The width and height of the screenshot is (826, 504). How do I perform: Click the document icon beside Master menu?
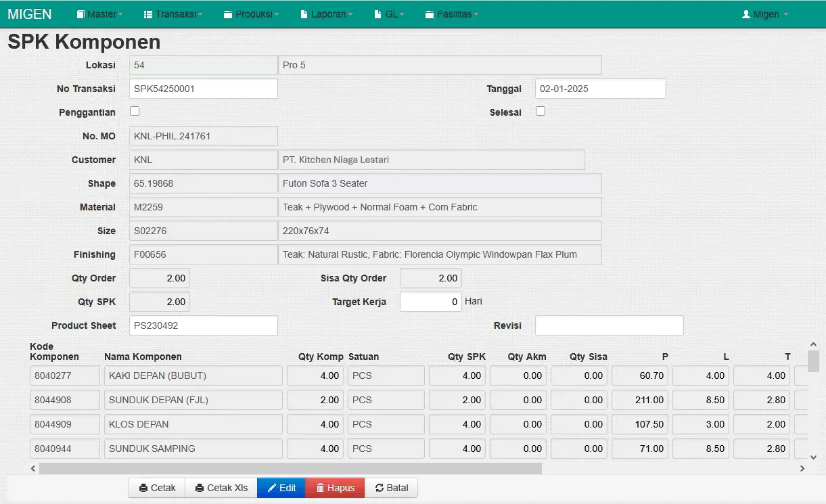(81, 14)
